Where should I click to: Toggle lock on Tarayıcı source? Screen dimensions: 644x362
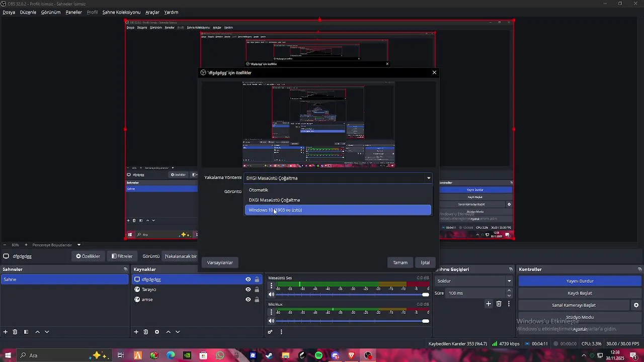[x=257, y=290]
